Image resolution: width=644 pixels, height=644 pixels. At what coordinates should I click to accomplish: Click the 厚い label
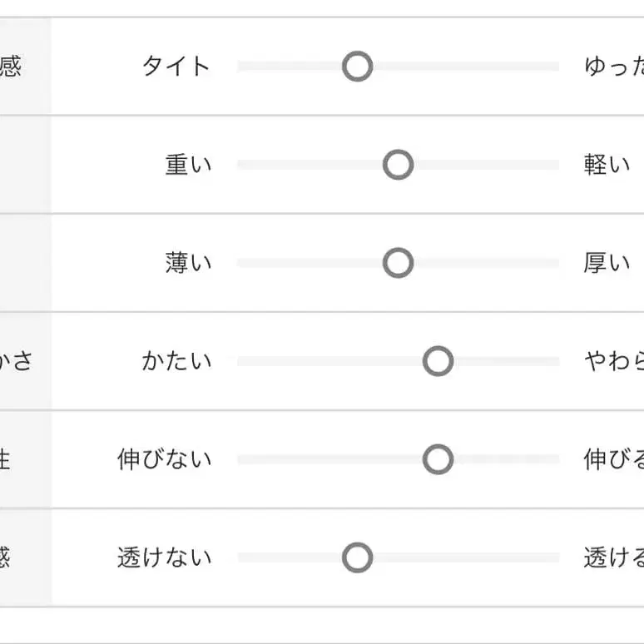pos(607,263)
